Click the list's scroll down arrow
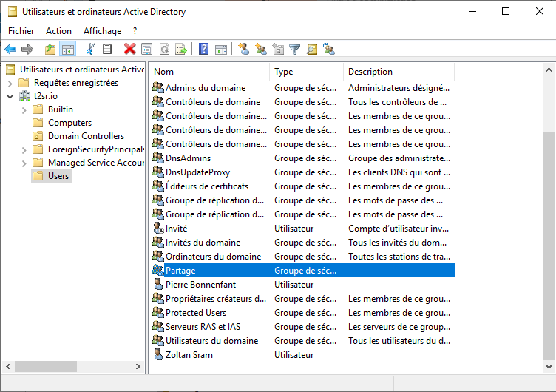Viewport: 556px width, 392px height. (x=549, y=366)
